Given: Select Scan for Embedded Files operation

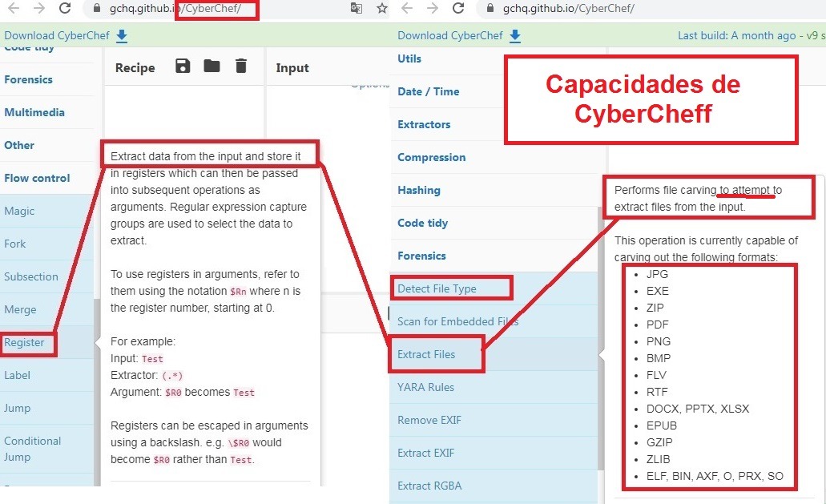Looking at the screenshot, I should [494, 321].
